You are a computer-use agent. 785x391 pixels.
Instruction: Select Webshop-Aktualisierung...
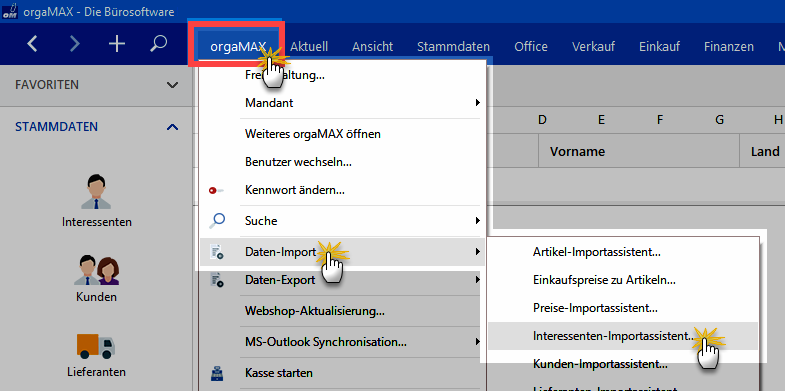pyautogui.click(x=315, y=311)
